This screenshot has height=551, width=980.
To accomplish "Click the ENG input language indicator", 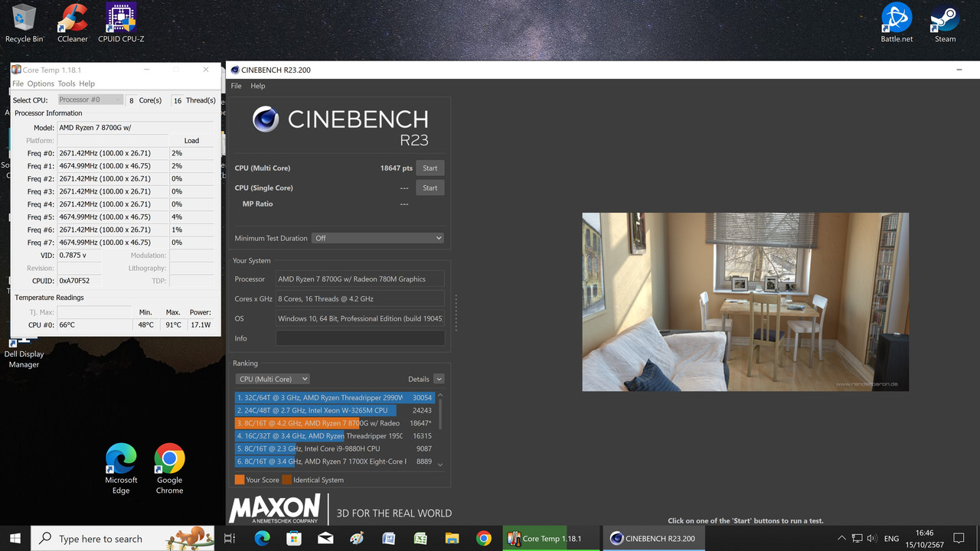I will [891, 539].
